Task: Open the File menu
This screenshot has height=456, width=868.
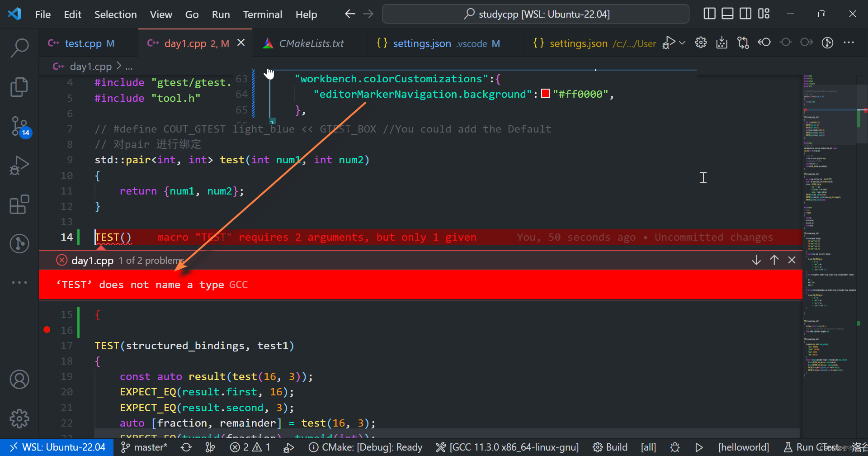Action: [43, 14]
